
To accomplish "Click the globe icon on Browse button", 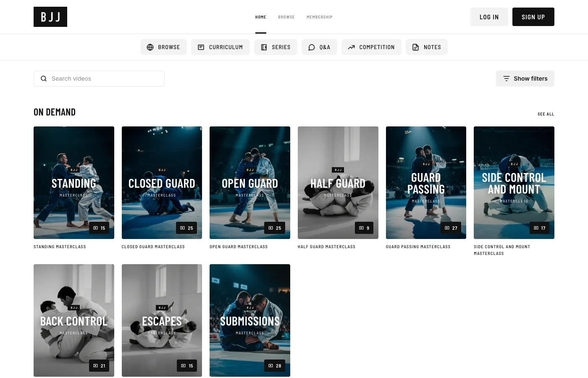I will [150, 47].
